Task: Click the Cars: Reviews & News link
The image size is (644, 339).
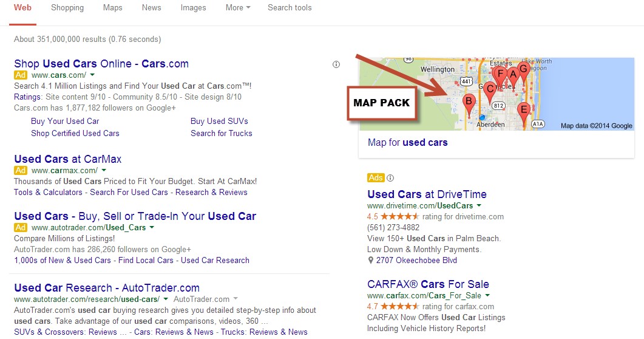Action: tap(174, 332)
